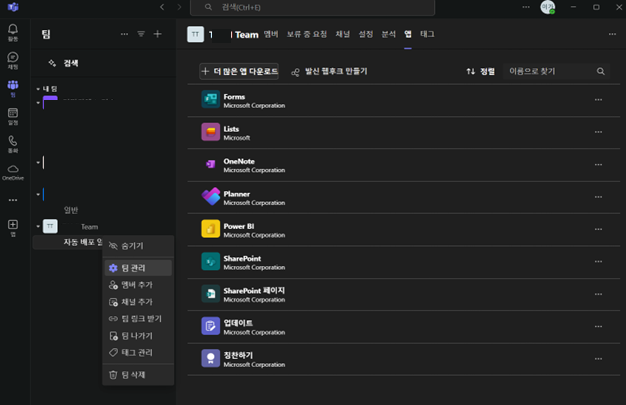Open more options for Forms row
Image resolution: width=626 pixels, height=405 pixels.
tap(598, 99)
